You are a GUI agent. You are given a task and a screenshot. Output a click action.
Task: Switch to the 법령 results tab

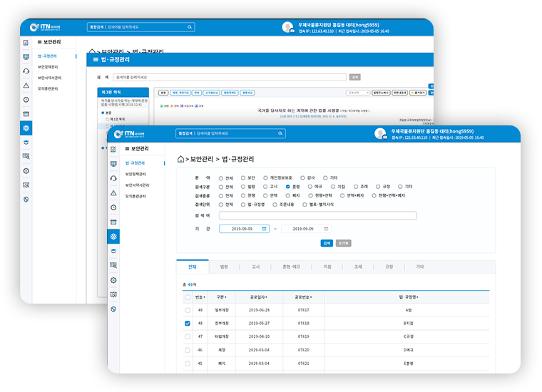(224, 267)
